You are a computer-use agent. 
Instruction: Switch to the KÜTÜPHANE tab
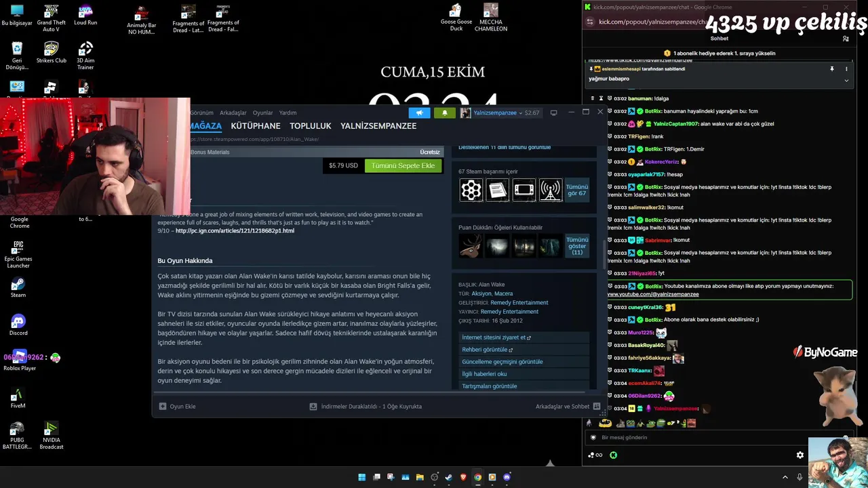[x=256, y=126]
